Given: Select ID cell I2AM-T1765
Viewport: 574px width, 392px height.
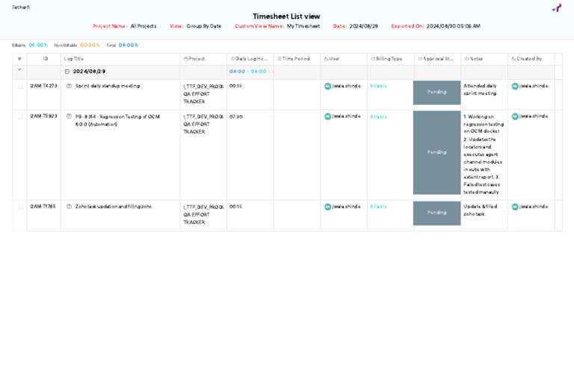Looking at the screenshot, I should point(43,207).
